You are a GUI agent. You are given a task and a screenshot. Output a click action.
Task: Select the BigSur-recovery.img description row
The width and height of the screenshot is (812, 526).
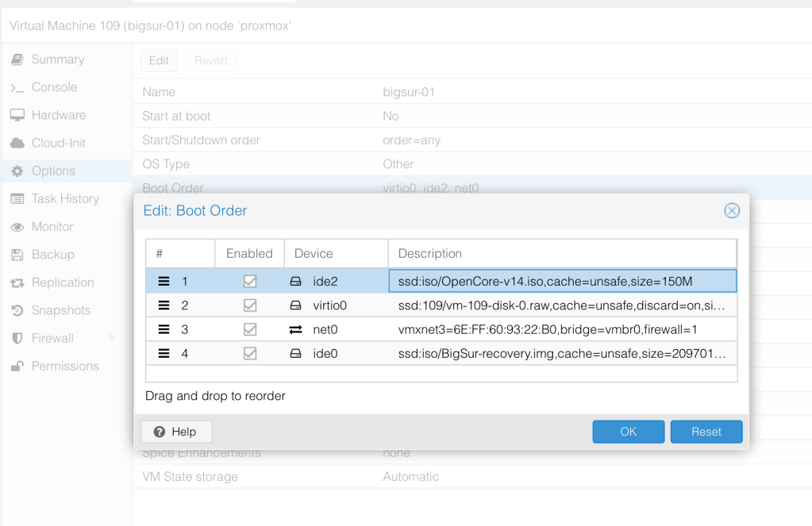pos(561,354)
